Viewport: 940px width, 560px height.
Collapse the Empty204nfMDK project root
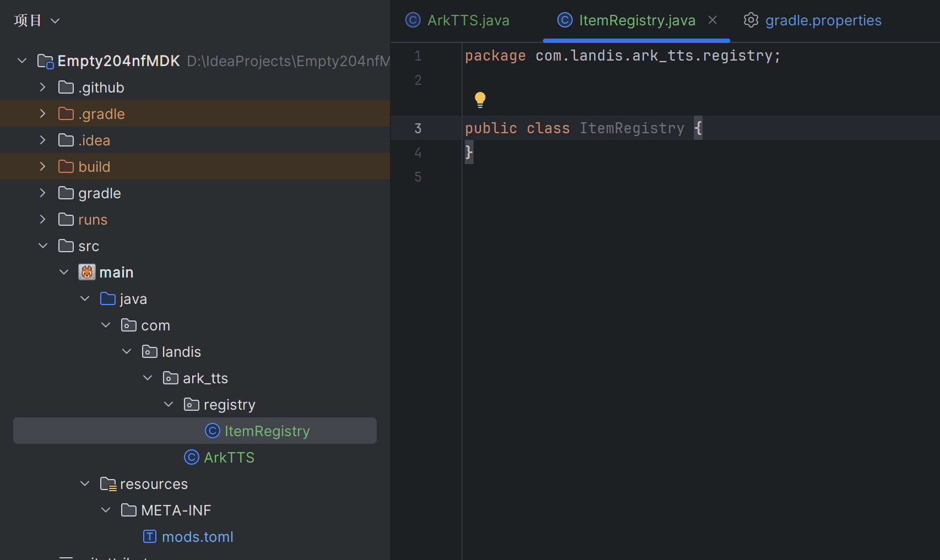click(22, 61)
